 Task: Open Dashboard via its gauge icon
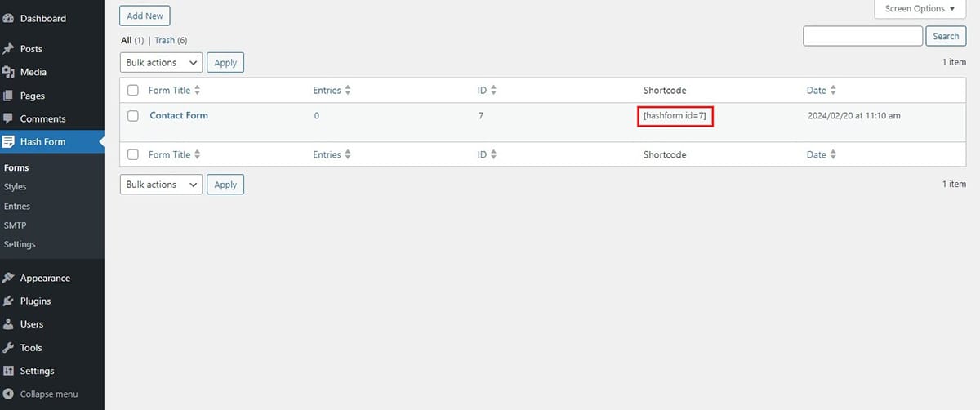[8, 18]
